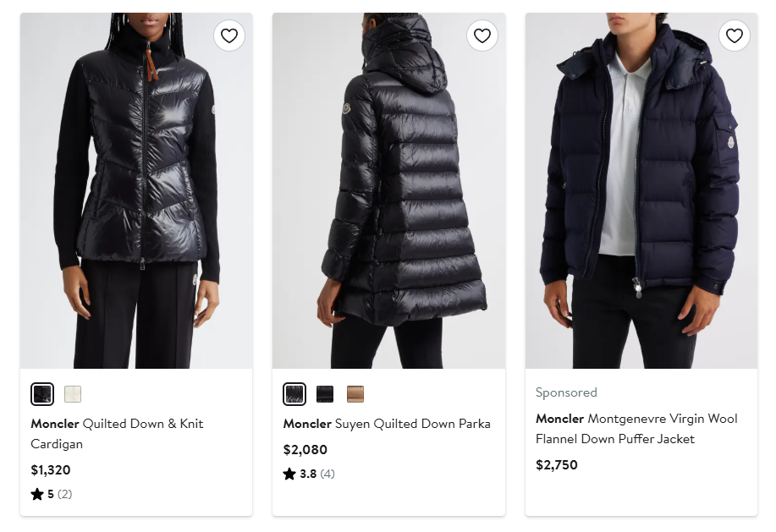The image size is (776, 532).
Task: Click heart icon on Suyen Quilted Down Parka
Action: 482,36
